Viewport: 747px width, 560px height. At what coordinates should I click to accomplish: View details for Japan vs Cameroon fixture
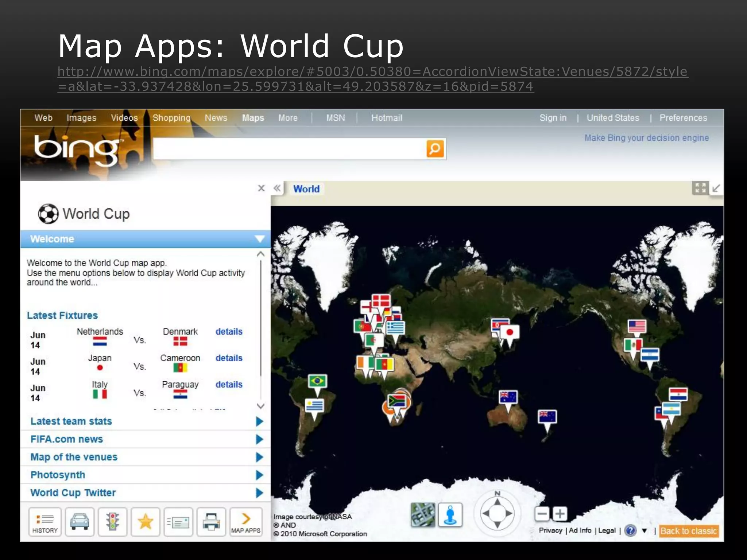(229, 358)
